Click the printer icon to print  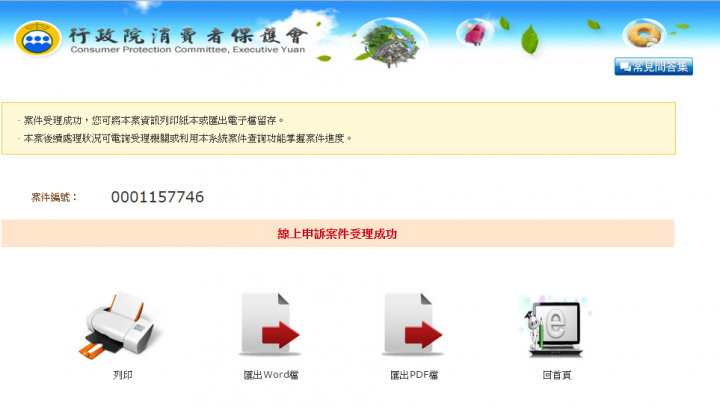pyautogui.click(x=120, y=325)
